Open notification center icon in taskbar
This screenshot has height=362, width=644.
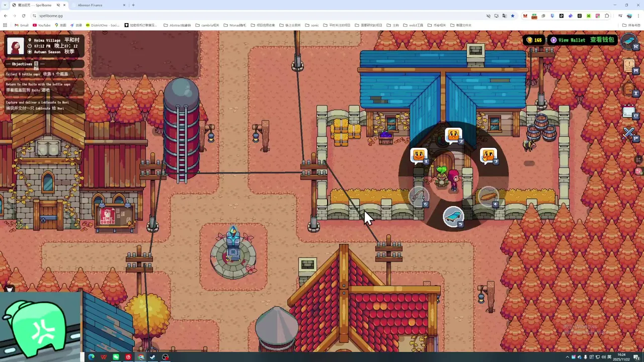[x=636, y=357]
